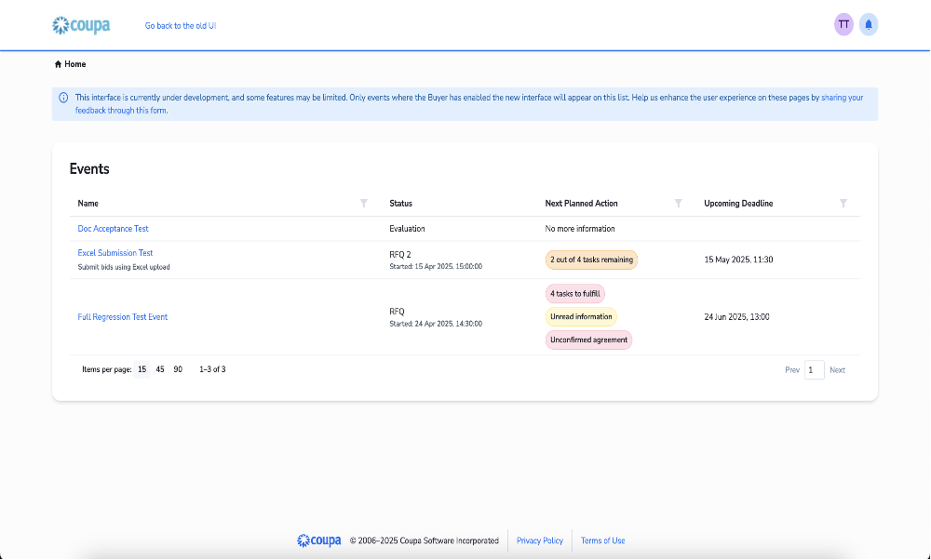Open the Next Planned Action filter
Viewport: 931px width, 560px height.
[678, 203]
